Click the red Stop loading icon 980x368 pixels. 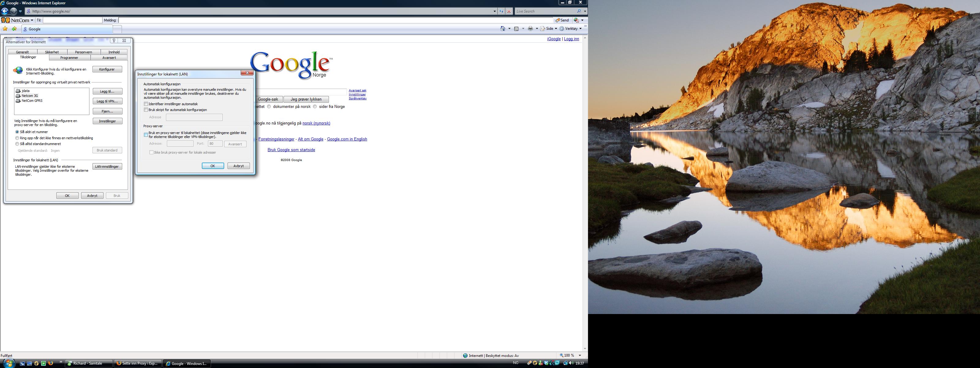(x=509, y=11)
